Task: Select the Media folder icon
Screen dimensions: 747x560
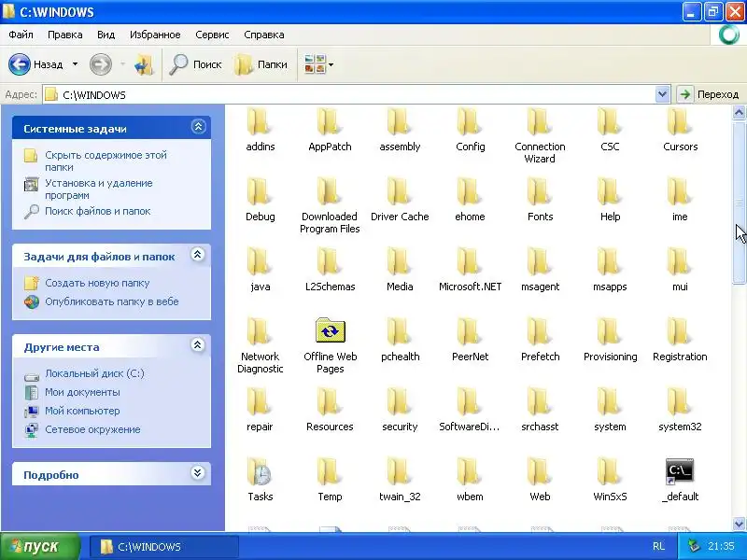Action: point(400,261)
